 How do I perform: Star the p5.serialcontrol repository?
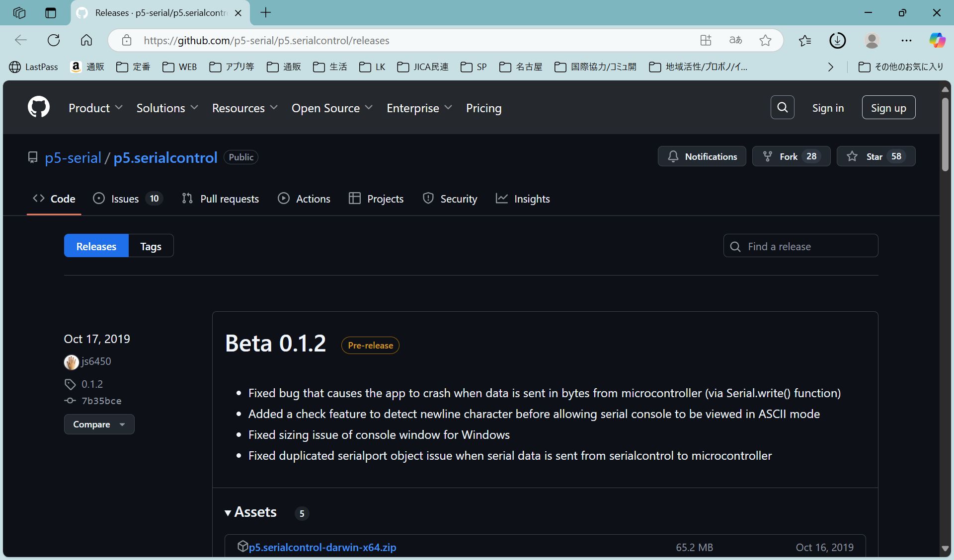tap(875, 156)
